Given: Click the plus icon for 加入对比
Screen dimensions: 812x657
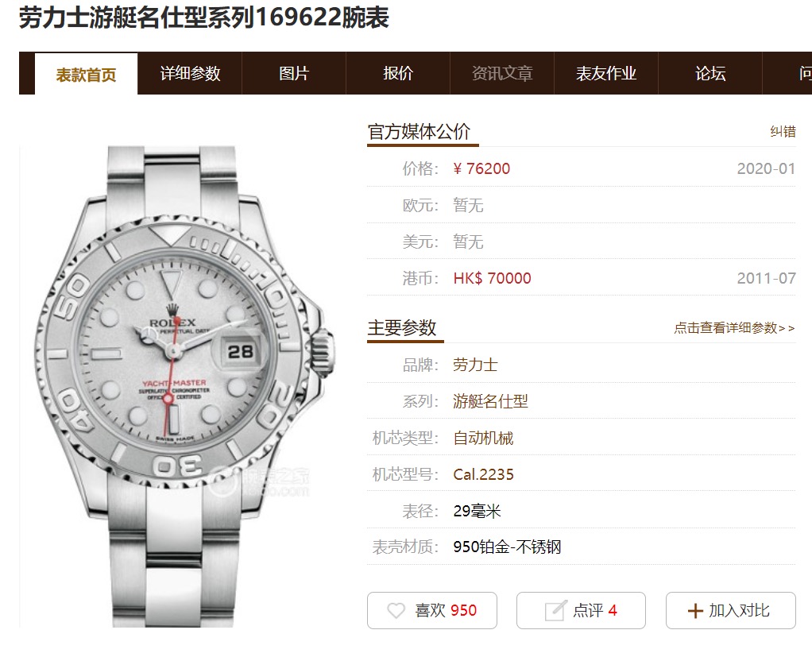Looking at the screenshot, I should tap(695, 611).
